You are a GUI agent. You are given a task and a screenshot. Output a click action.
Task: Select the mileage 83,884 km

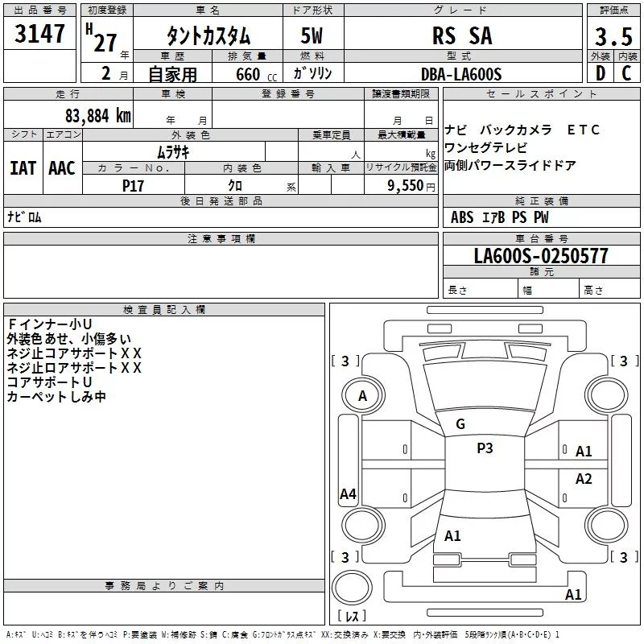click(x=98, y=116)
